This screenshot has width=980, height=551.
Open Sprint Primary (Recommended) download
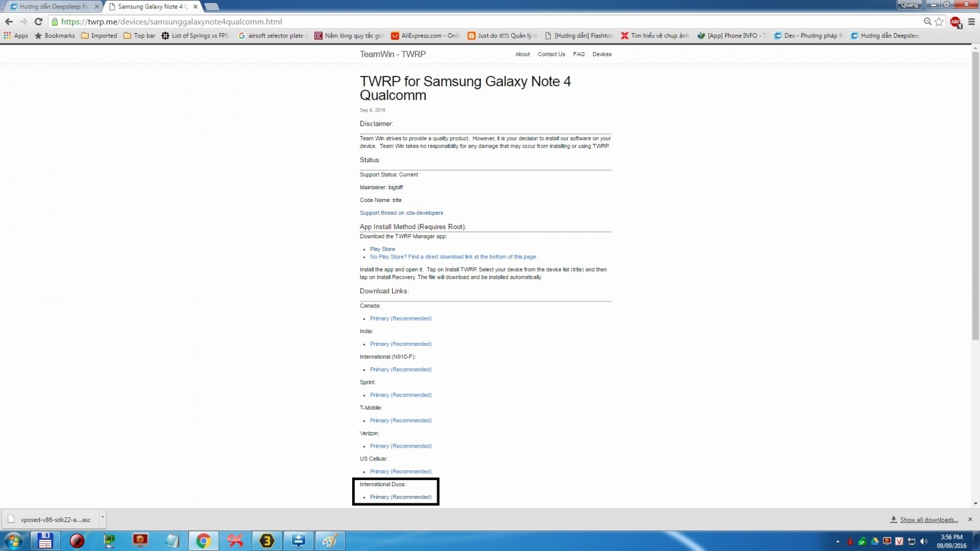point(401,395)
